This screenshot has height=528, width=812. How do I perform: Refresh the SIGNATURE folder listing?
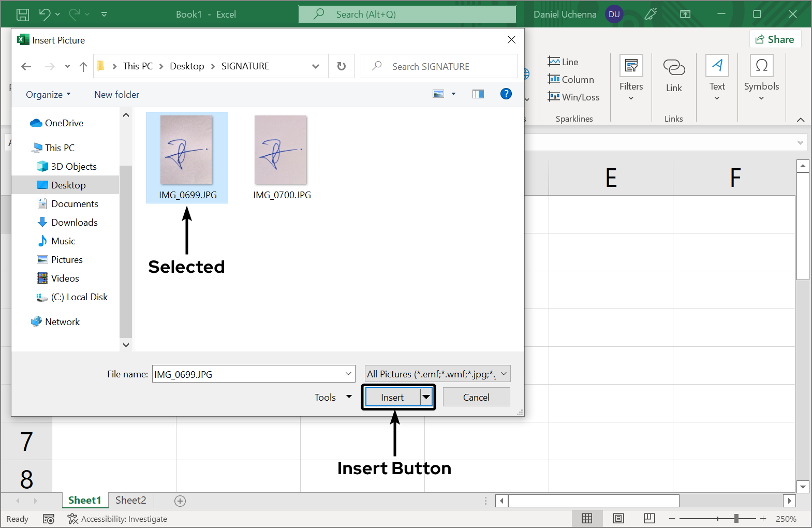[x=341, y=66]
